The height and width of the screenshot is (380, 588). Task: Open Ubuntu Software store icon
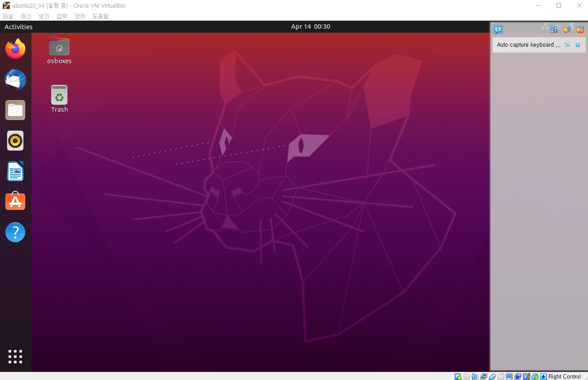(15, 202)
